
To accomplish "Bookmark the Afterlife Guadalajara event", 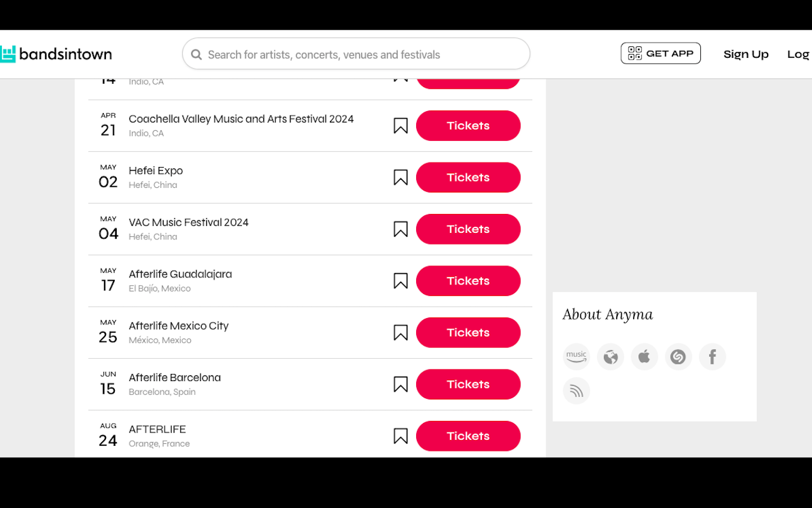I will [400, 281].
